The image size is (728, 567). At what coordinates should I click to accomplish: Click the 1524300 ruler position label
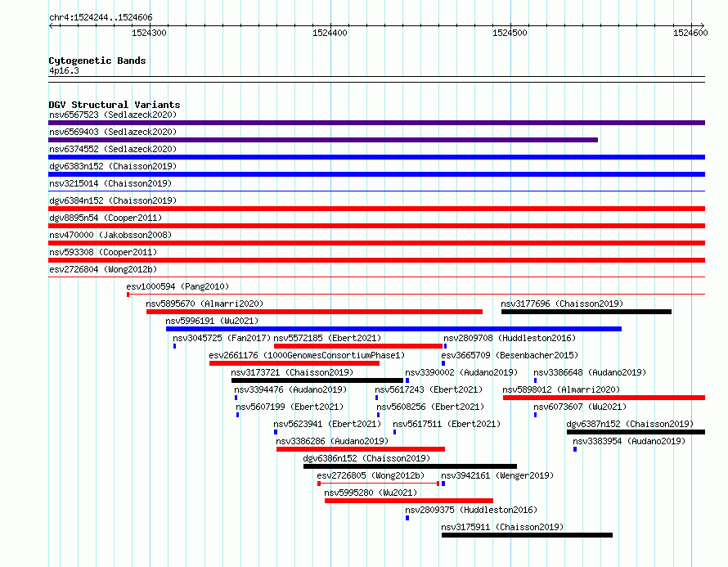coord(149,33)
